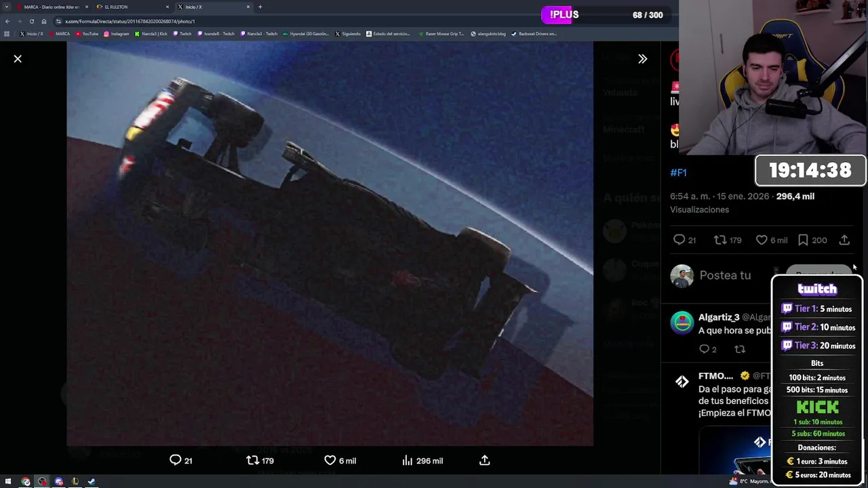View site information icon in address bar
868x488 pixels.
point(59,21)
